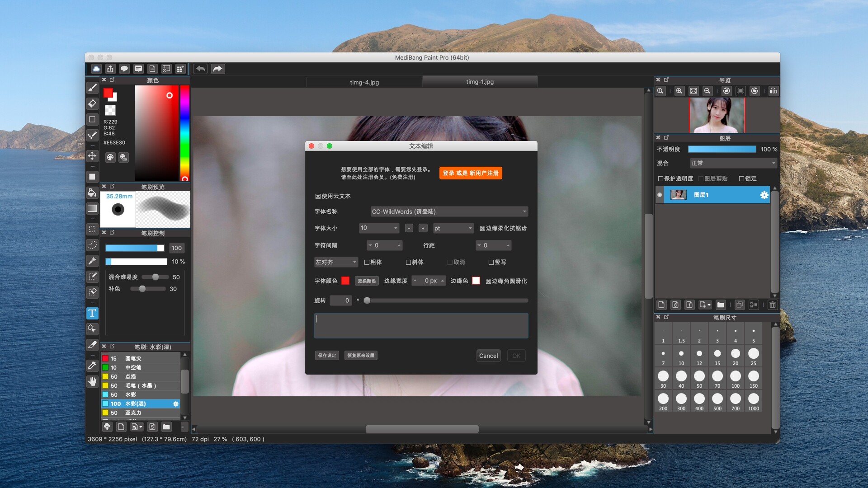
Task: Click the navigator thumbnail preview
Action: coord(717,115)
